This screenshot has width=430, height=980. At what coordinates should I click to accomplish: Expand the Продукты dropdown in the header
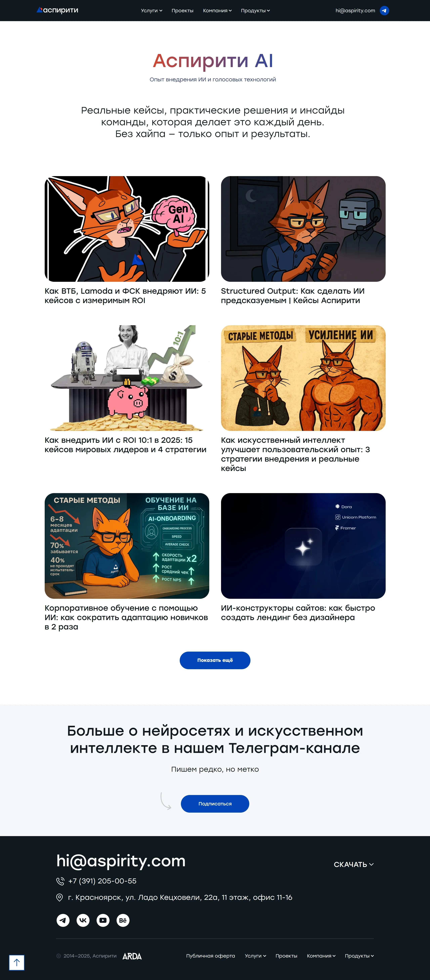pyautogui.click(x=255, y=11)
